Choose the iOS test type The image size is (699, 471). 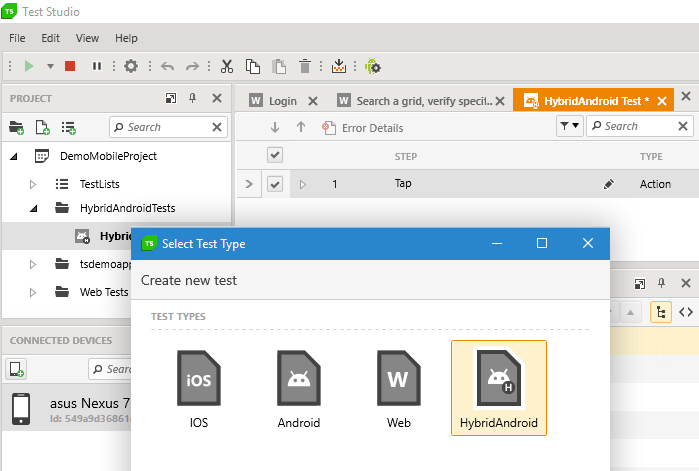(x=198, y=389)
